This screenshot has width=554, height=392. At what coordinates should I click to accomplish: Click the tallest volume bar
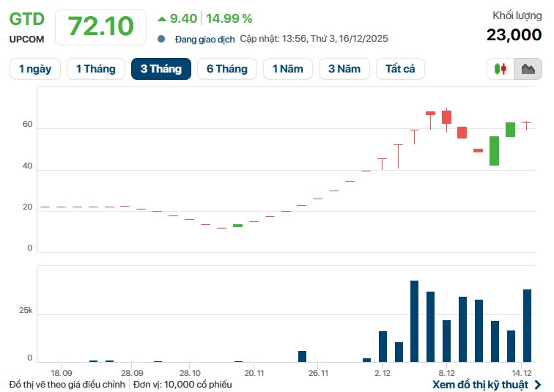[x=414, y=321]
